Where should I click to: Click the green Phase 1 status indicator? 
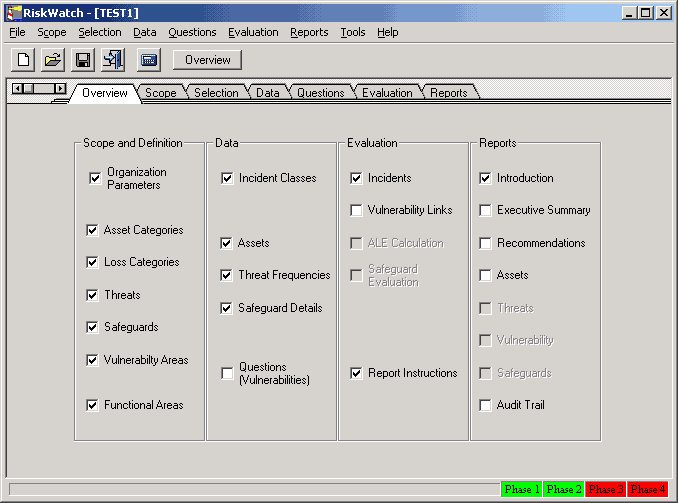[521, 489]
